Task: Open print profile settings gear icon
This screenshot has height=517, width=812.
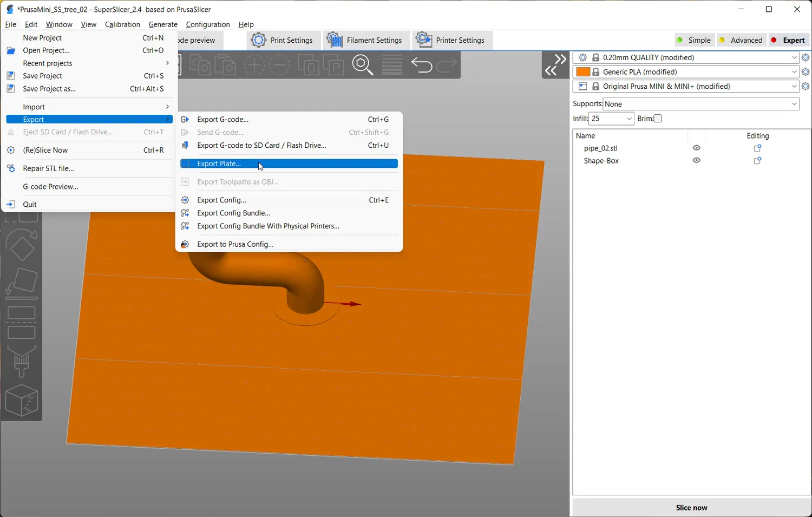Action: [x=806, y=57]
